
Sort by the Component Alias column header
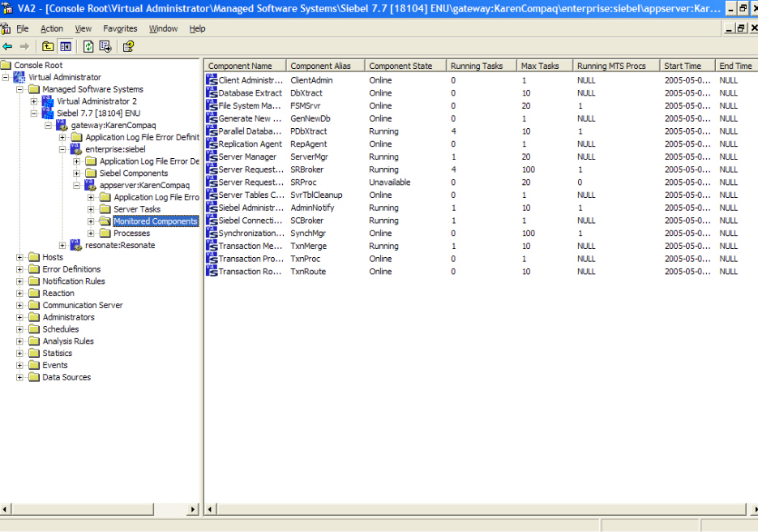325,66
